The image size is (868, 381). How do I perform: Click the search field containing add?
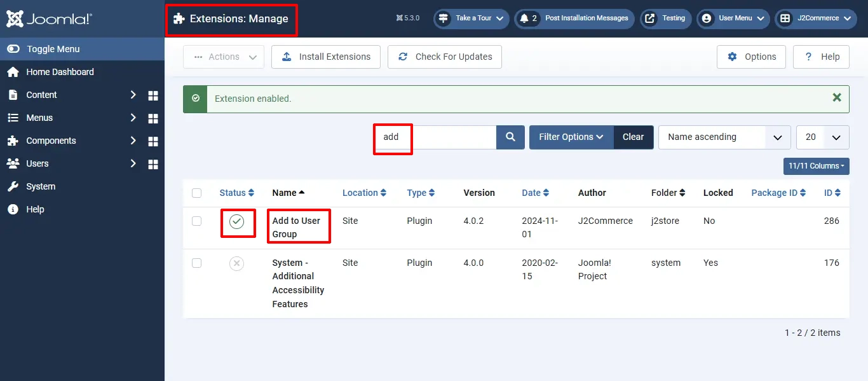tap(435, 137)
